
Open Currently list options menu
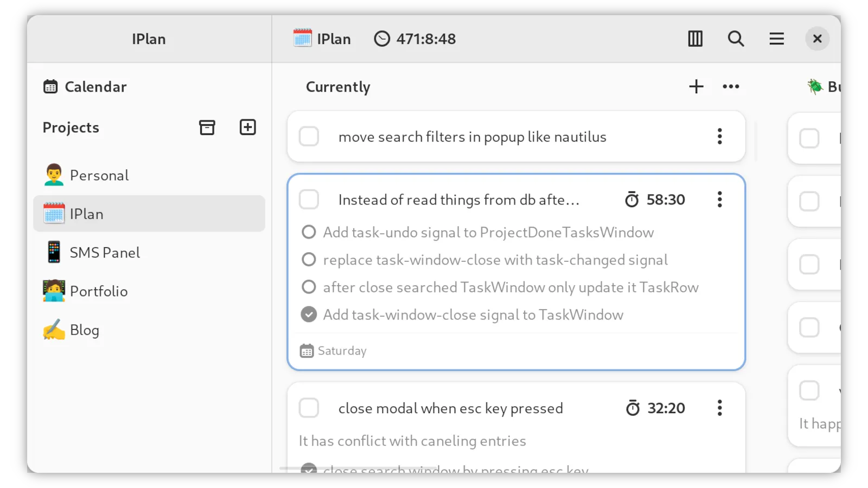tap(731, 87)
